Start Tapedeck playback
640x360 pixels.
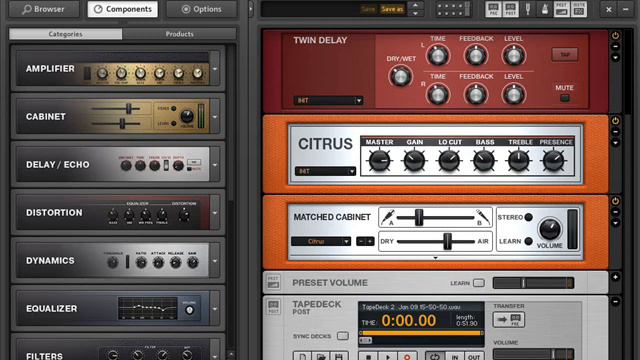tap(388, 356)
